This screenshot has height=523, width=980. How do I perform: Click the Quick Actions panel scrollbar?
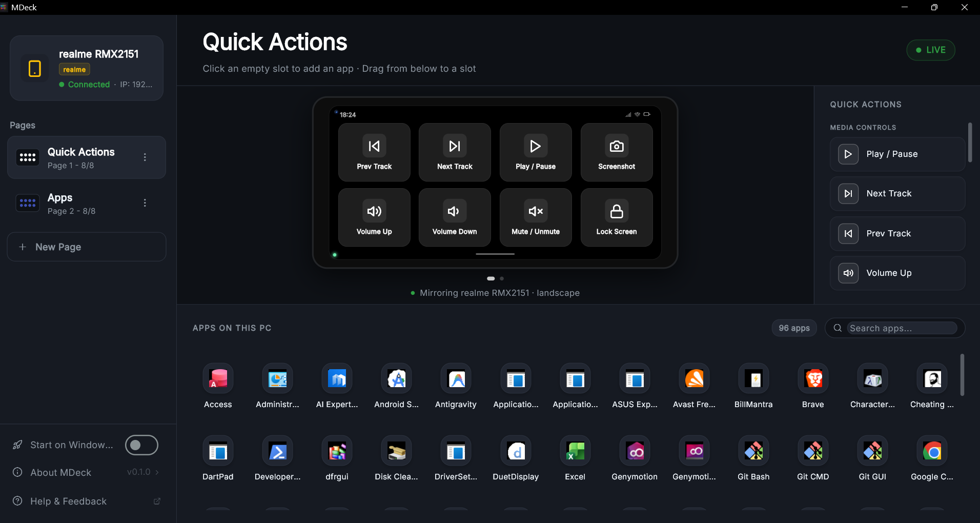pos(970,142)
